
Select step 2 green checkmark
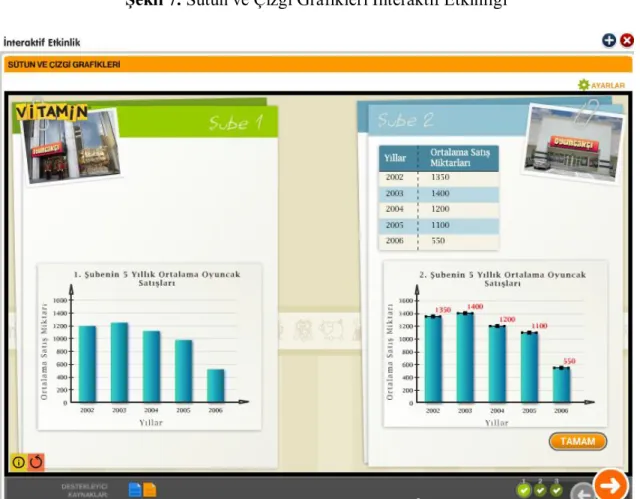tap(540, 490)
